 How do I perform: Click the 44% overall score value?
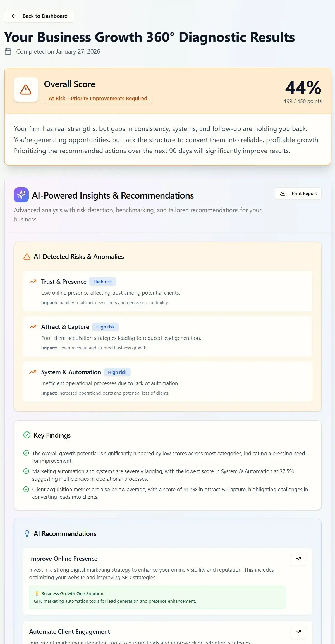point(303,89)
